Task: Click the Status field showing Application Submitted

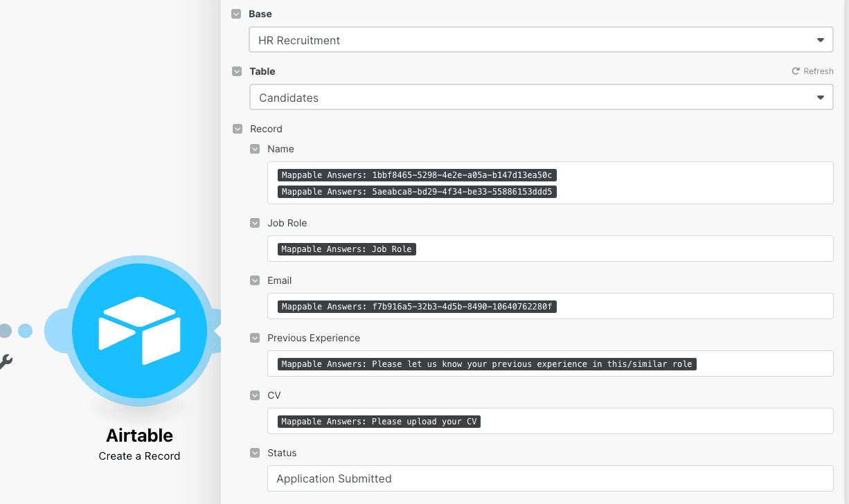Action: [x=551, y=478]
